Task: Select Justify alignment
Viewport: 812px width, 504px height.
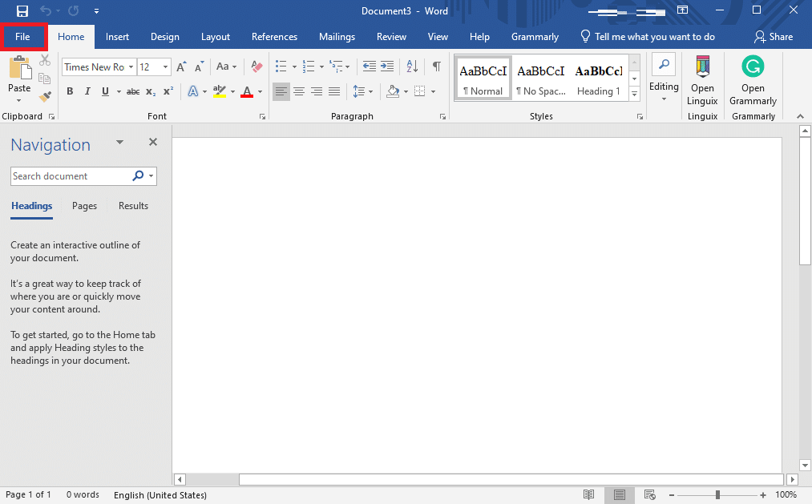Action: [334, 91]
